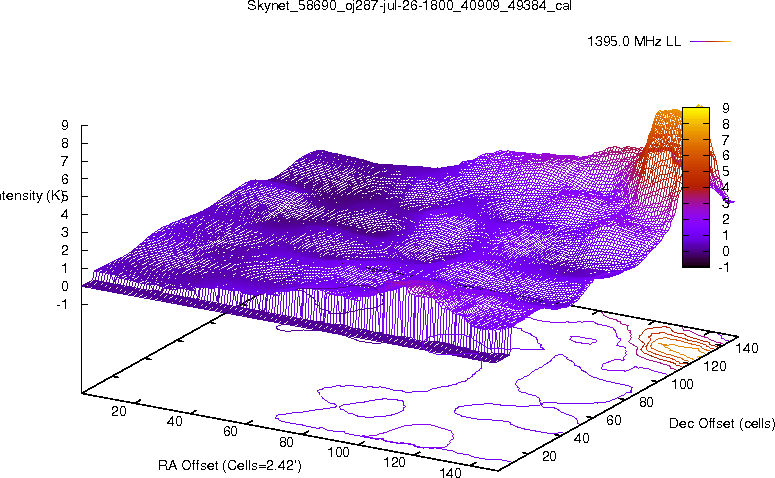Viewport: 775px width, 478px height.
Task: Click the intensity color bar gradient
Action: (x=696, y=187)
